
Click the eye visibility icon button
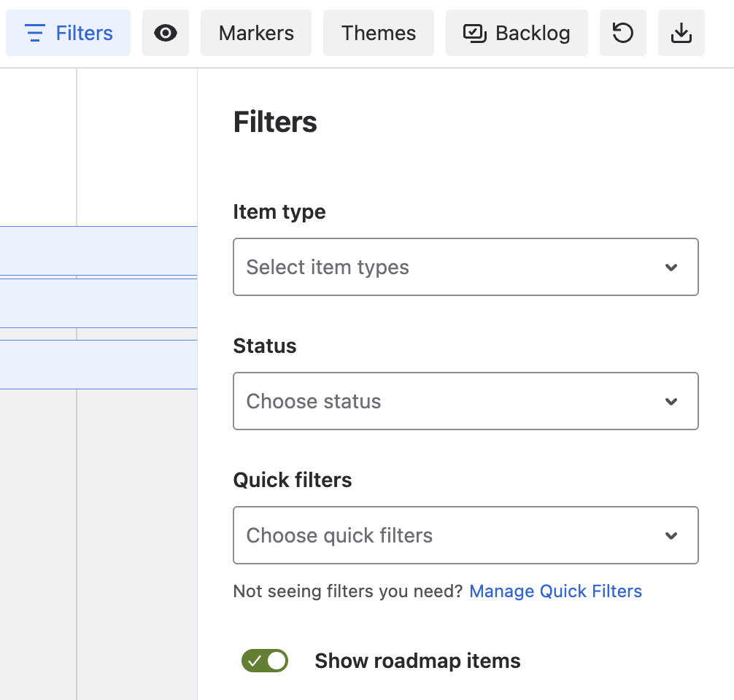point(165,34)
